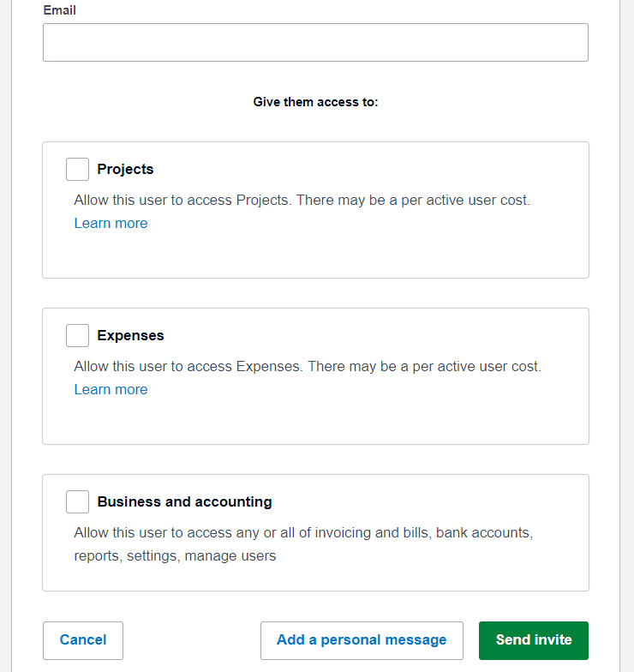Click Add a personal message button

(x=362, y=640)
